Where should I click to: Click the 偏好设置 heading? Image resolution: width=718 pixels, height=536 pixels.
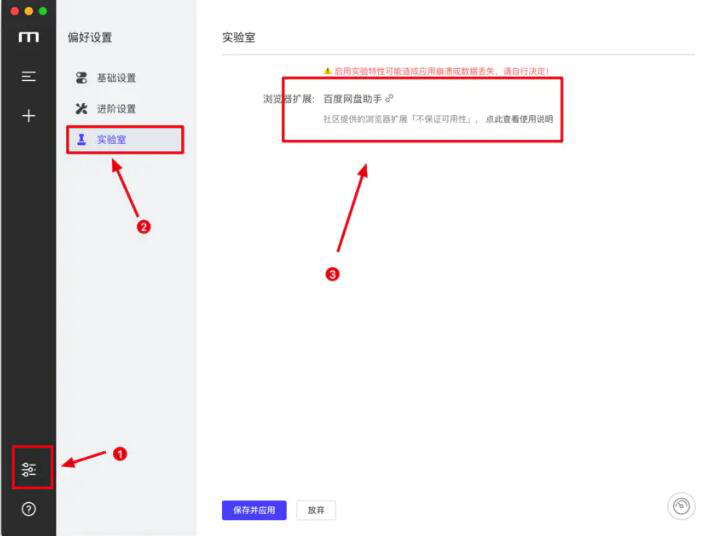[x=90, y=37]
